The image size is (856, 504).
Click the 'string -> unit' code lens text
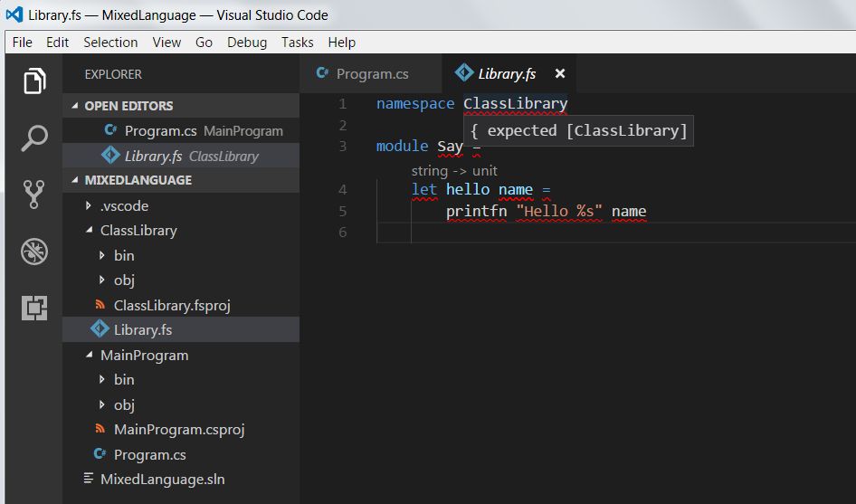coord(454,171)
